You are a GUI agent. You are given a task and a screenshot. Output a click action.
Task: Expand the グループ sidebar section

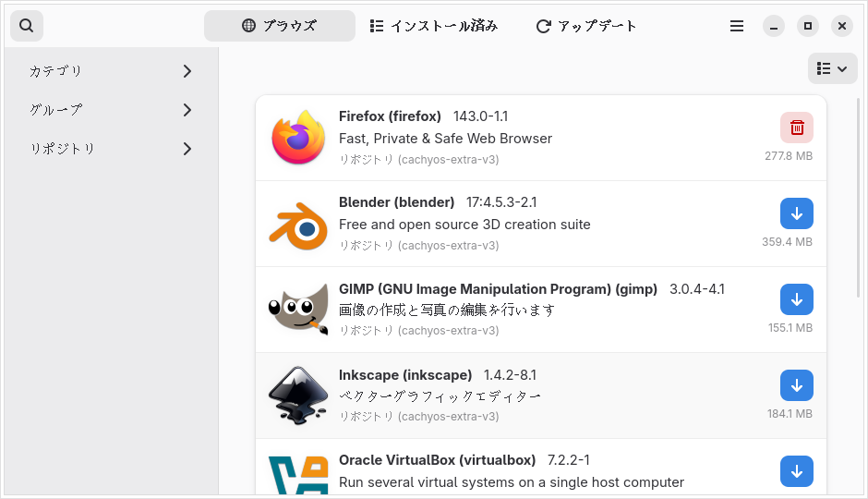coord(111,110)
